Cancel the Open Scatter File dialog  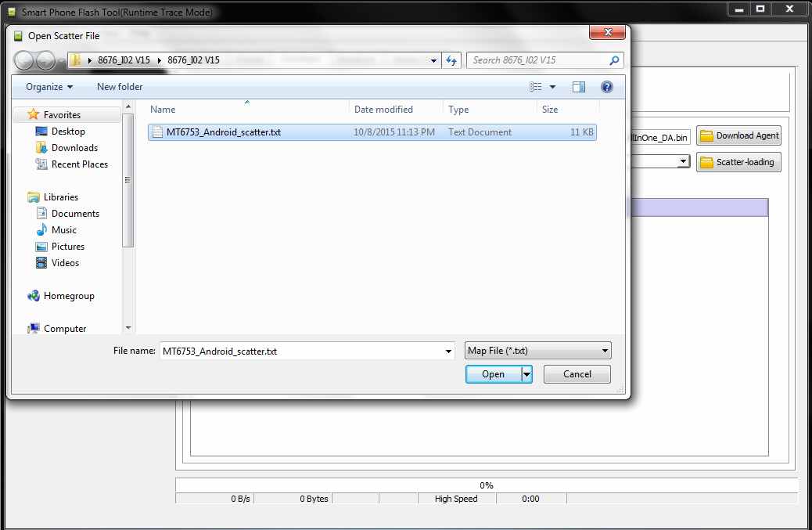click(x=577, y=374)
